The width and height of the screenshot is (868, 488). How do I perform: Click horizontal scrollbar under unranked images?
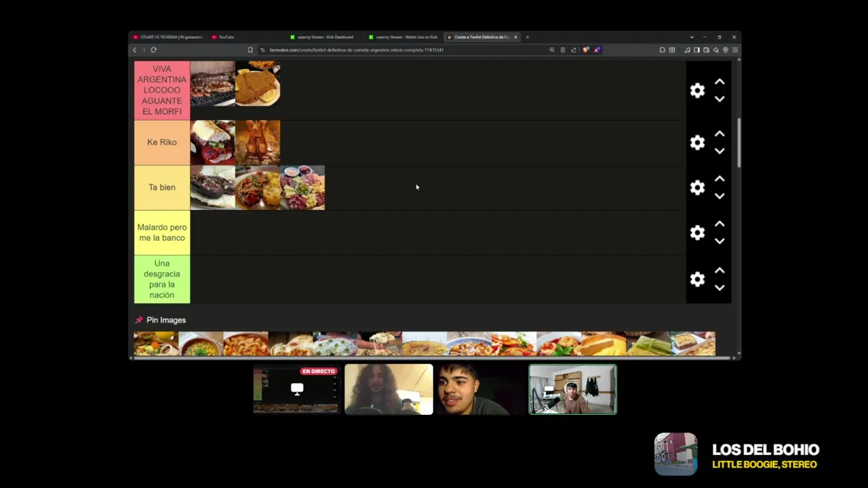tap(431, 358)
